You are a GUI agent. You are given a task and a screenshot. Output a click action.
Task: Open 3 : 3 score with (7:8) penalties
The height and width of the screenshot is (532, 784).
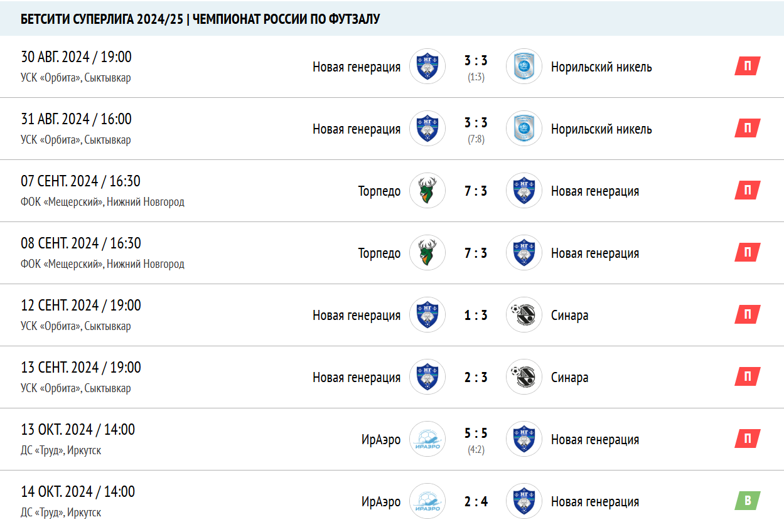click(x=476, y=123)
